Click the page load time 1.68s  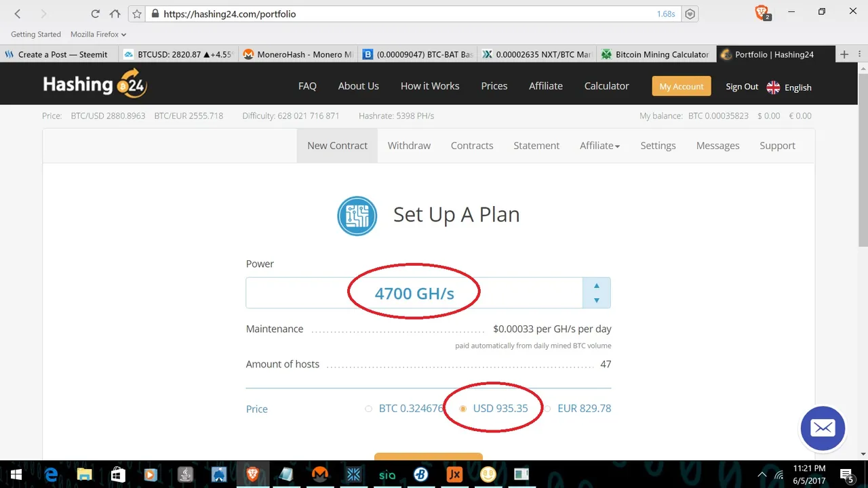coord(665,14)
